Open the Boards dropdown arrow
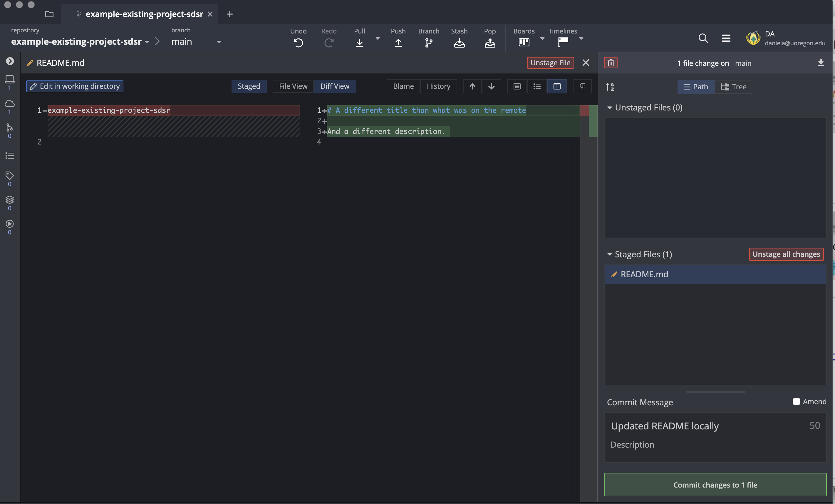This screenshot has width=835, height=504. 542,38
